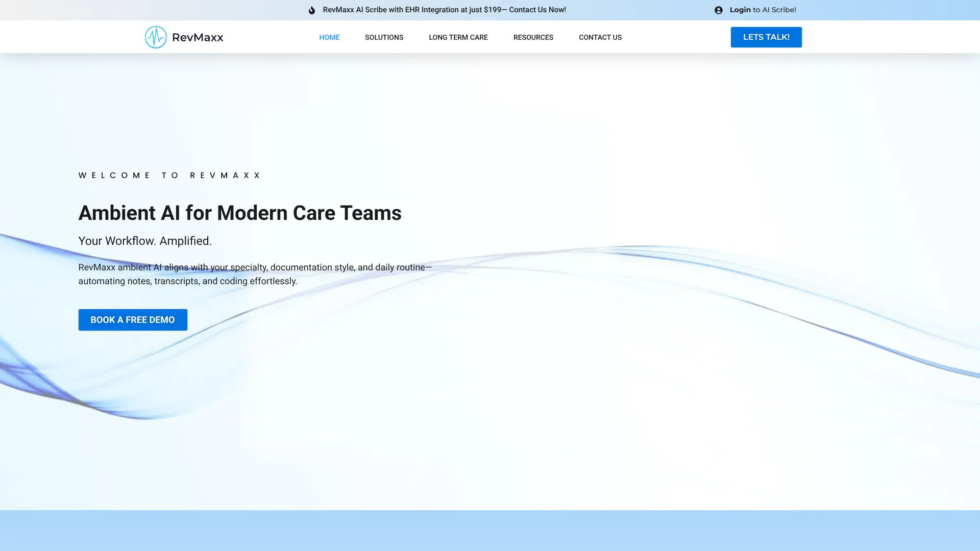The image size is (980, 551).
Task: Click BOOK A FREE DEMO button
Action: tap(133, 320)
